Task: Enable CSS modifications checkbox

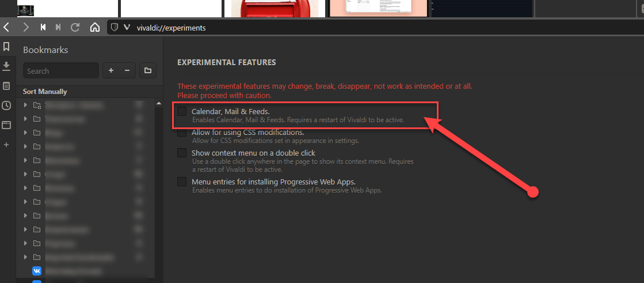Action: click(181, 133)
